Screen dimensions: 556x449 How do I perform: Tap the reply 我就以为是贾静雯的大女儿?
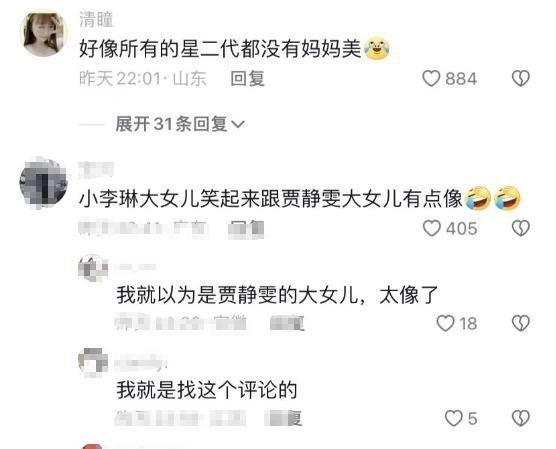277,295
